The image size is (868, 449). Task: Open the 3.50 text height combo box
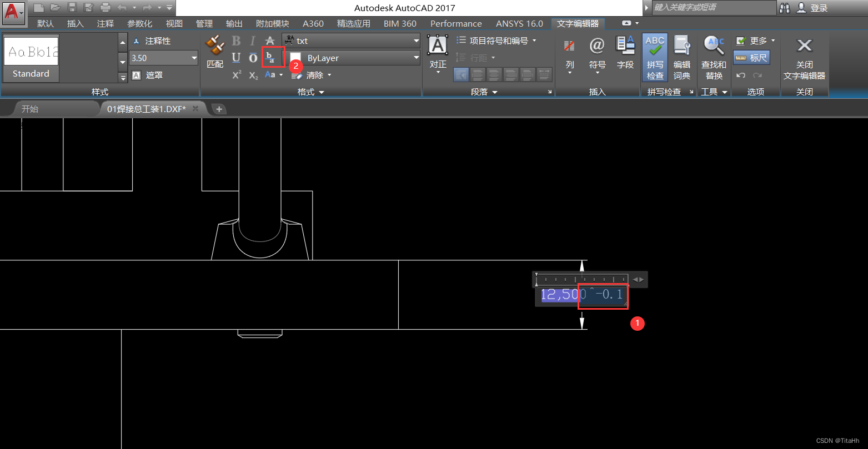(163, 58)
